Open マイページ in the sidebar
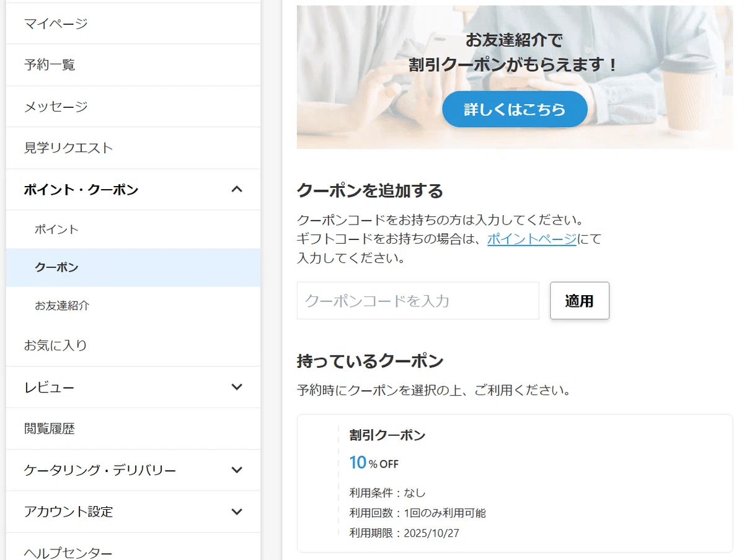This screenshot has width=744, height=560. [56, 24]
